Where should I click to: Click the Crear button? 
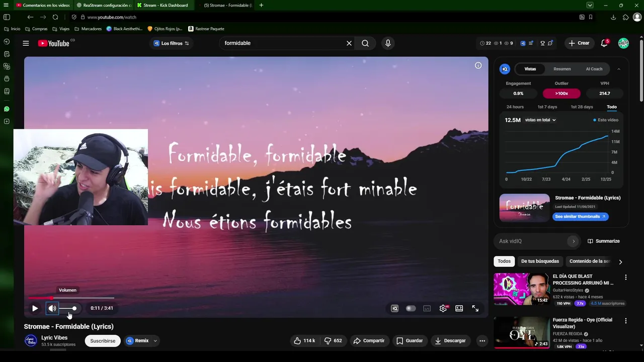pos(579,43)
